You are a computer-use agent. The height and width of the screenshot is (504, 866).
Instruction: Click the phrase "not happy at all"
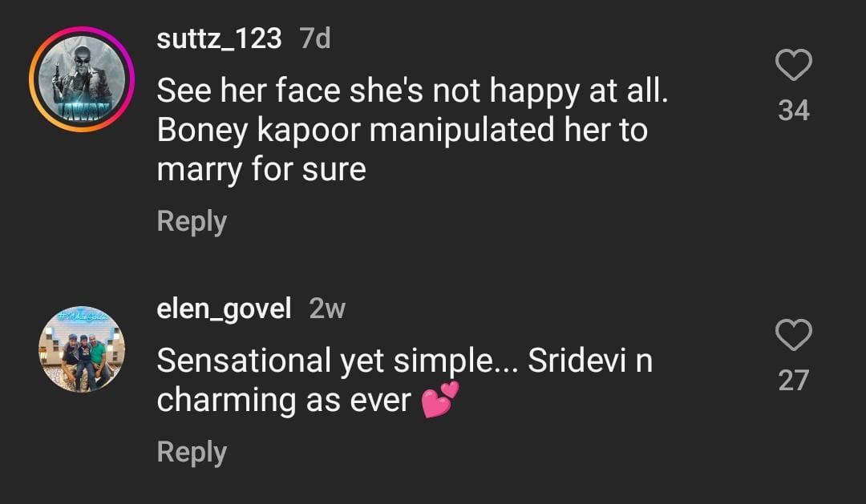549,91
